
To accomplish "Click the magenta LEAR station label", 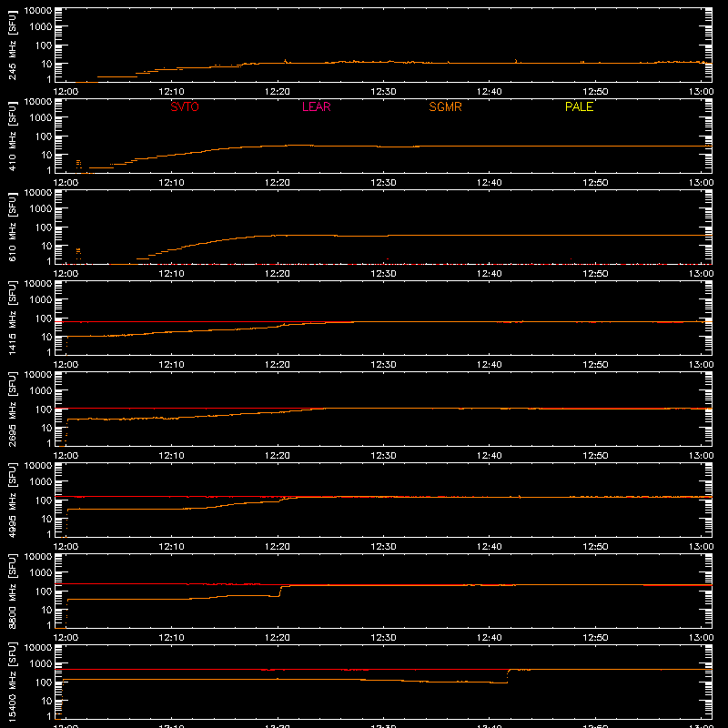I will tap(316, 106).
